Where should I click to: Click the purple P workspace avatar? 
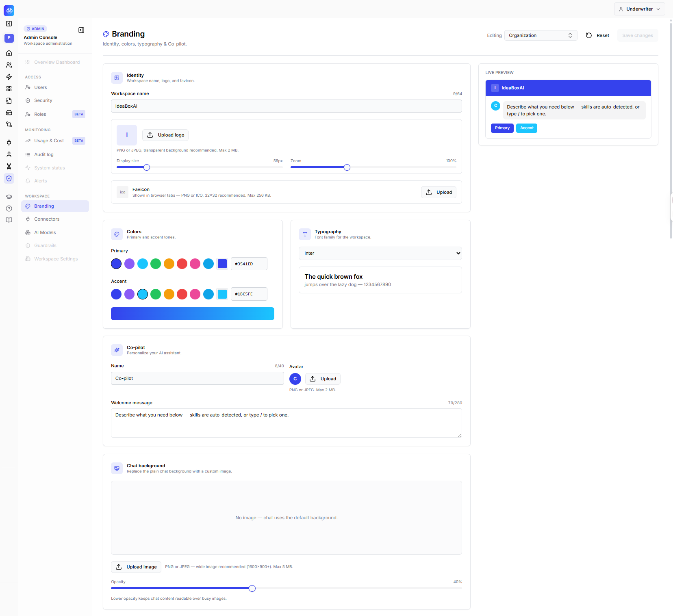9,38
